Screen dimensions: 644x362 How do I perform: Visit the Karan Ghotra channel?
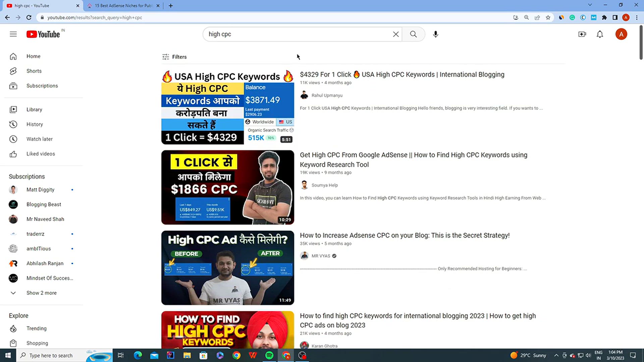[324, 346]
